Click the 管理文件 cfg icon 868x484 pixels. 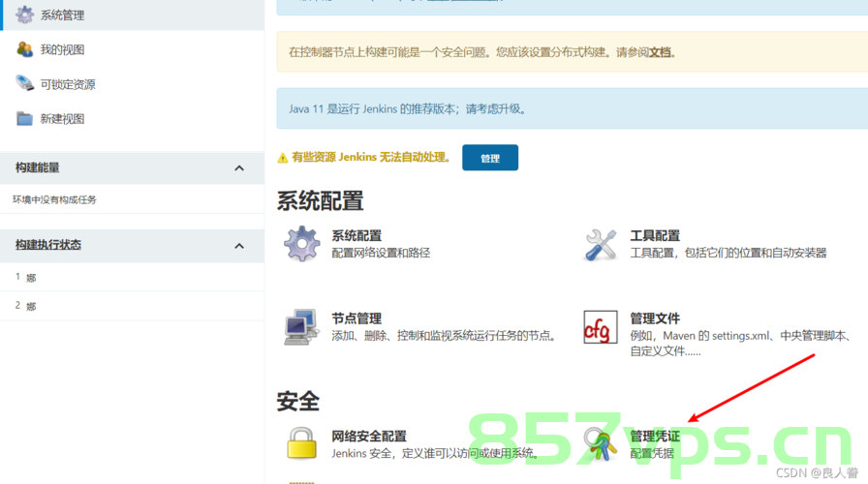click(x=601, y=327)
